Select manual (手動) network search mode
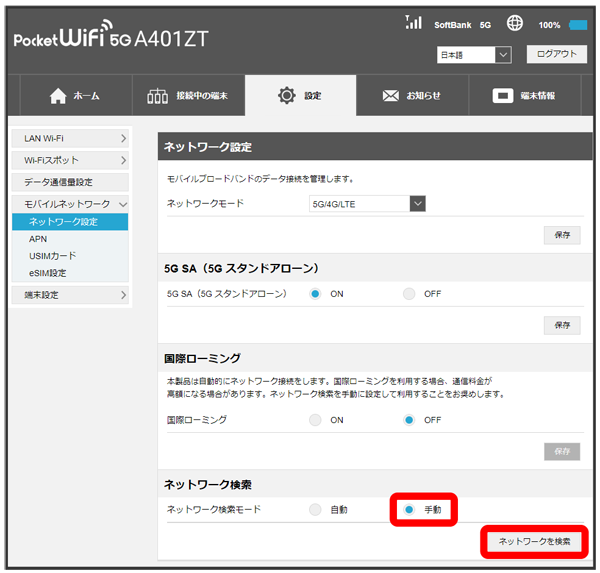Viewport: 600px width, 573px height. [x=409, y=510]
